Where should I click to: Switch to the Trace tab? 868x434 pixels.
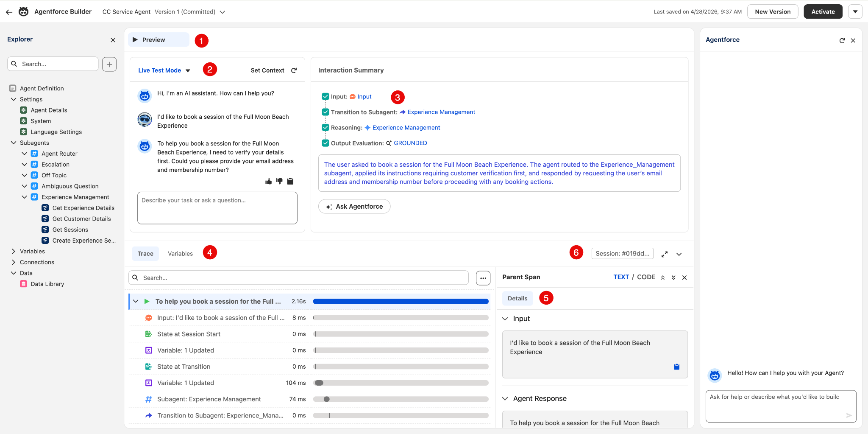pos(145,254)
